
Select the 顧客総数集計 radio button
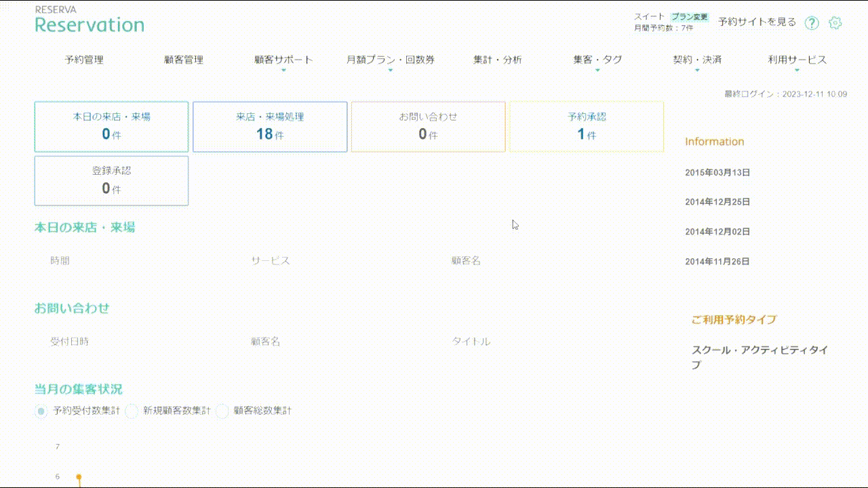coord(222,411)
